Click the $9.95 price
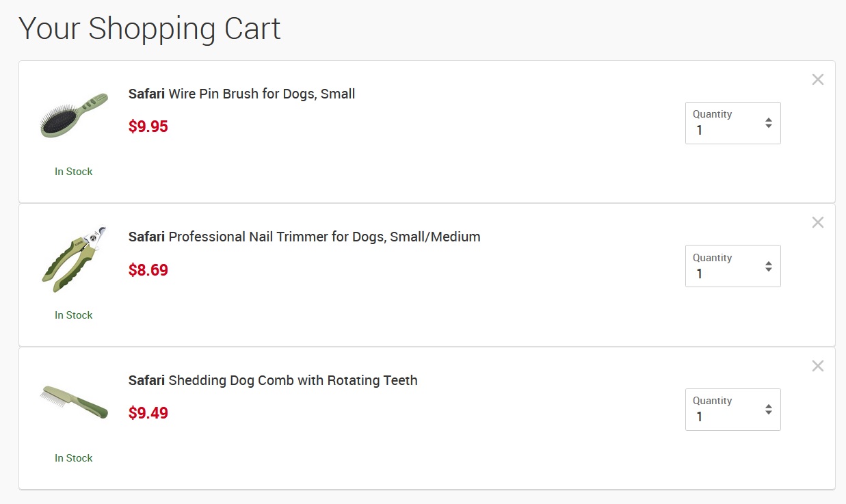846x504 pixels. click(148, 127)
